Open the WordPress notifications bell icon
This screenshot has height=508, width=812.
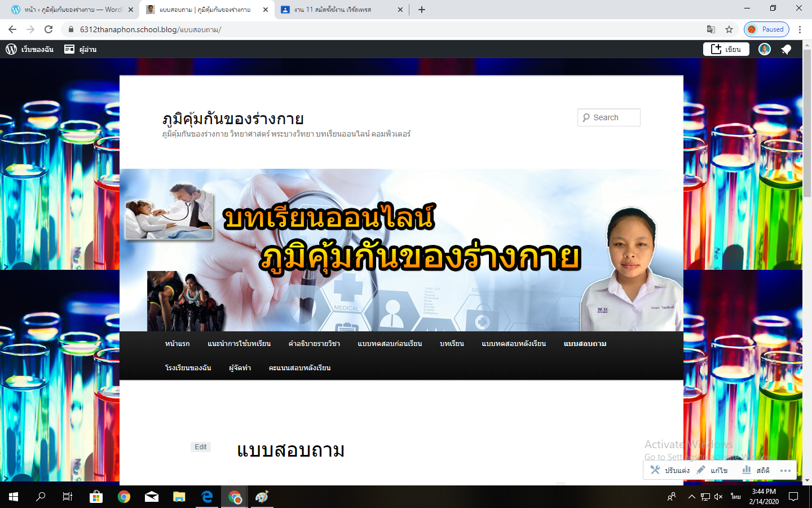tap(786, 50)
